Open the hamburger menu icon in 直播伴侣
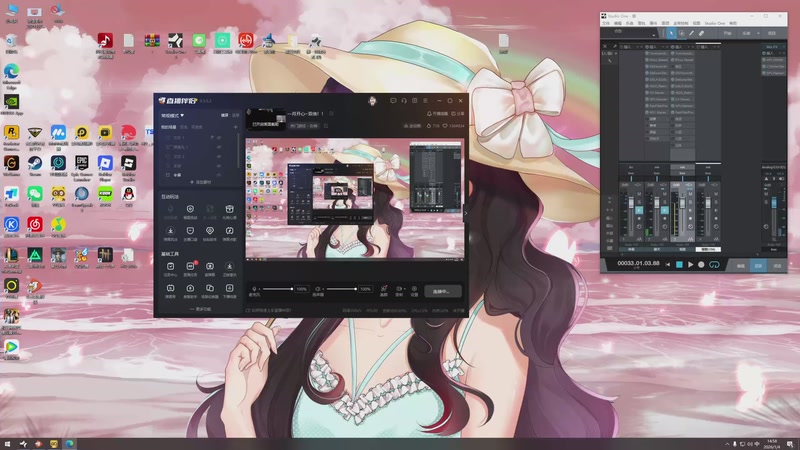The image size is (800, 450). (425, 101)
